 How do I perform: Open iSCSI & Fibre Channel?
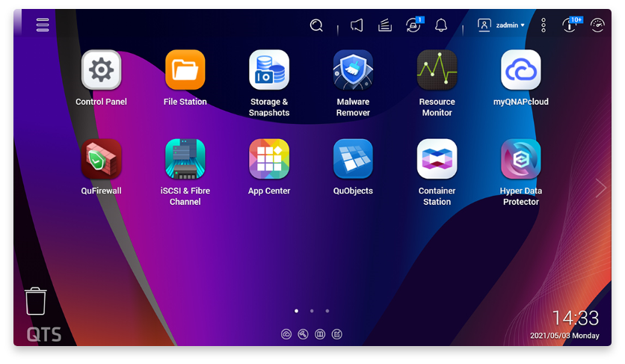[185, 159]
